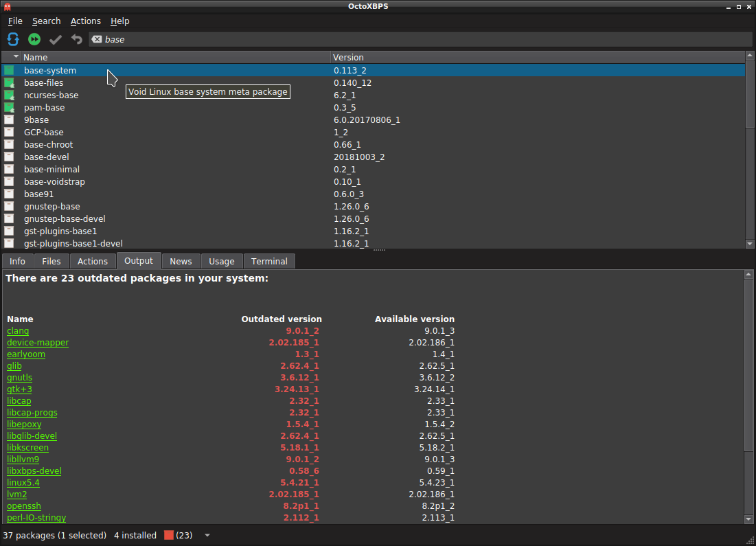Click the undo cancel arrow icon
Viewport: 756px width, 546px height.
click(77, 39)
